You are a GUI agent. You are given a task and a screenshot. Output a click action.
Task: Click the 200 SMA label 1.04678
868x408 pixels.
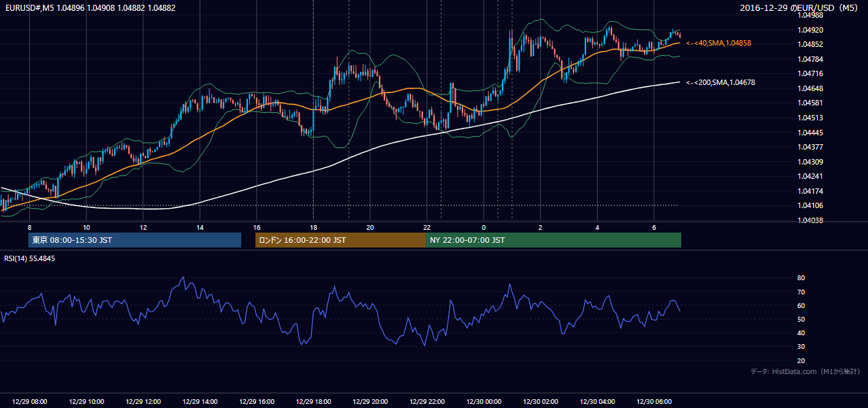click(x=721, y=82)
